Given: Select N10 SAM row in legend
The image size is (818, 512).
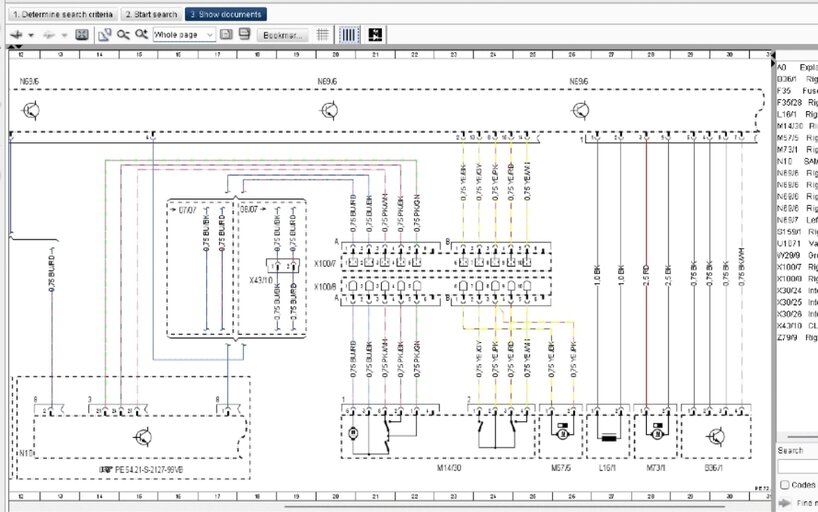Looking at the screenshot, I should tap(797, 161).
